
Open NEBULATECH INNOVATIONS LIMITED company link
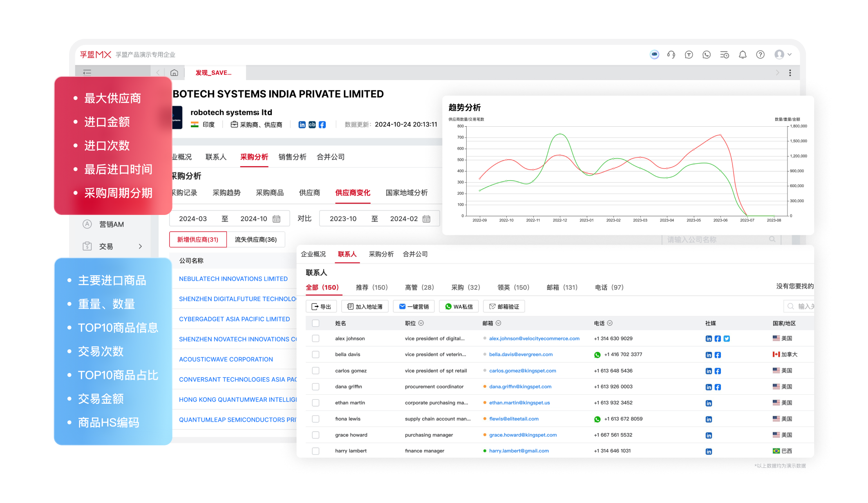(233, 279)
